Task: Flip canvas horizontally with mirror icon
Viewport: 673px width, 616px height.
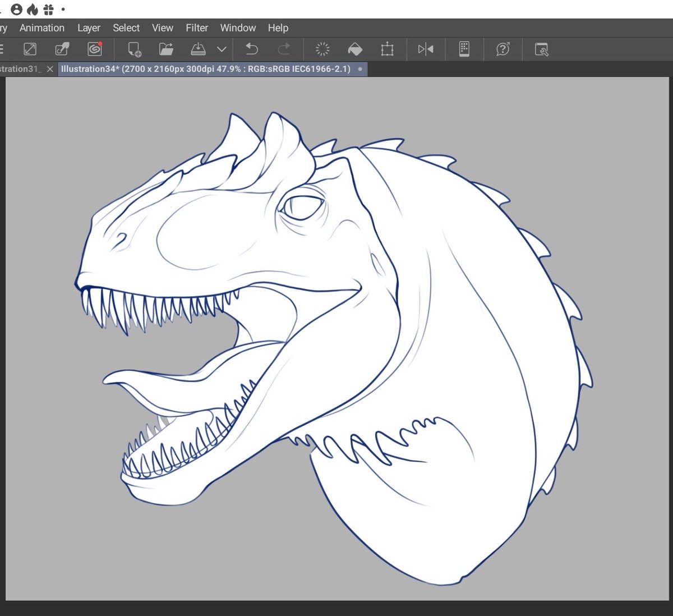Action: coord(426,49)
